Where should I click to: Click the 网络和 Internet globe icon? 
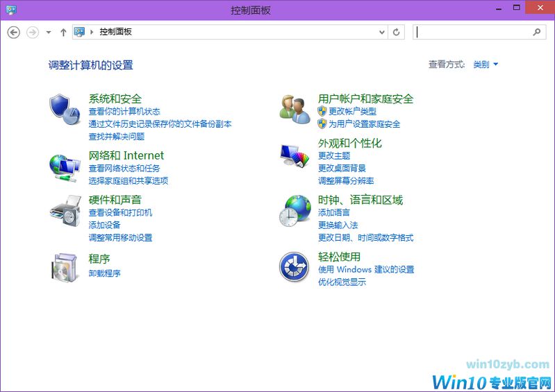[65, 166]
